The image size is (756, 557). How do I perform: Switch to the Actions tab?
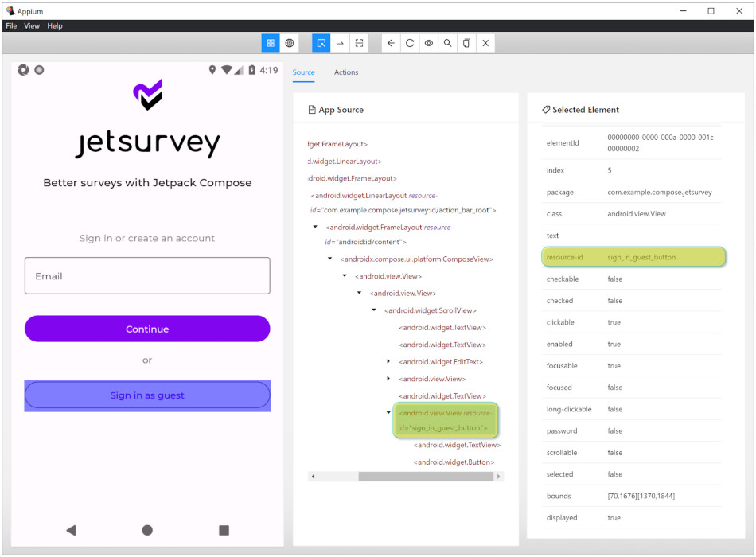pyautogui.click(x=346, y=72)
